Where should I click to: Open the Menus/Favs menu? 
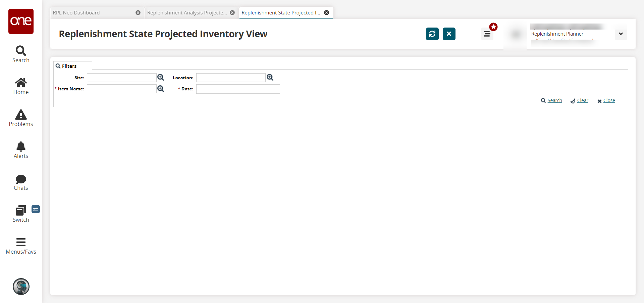[x=21, y=246]
